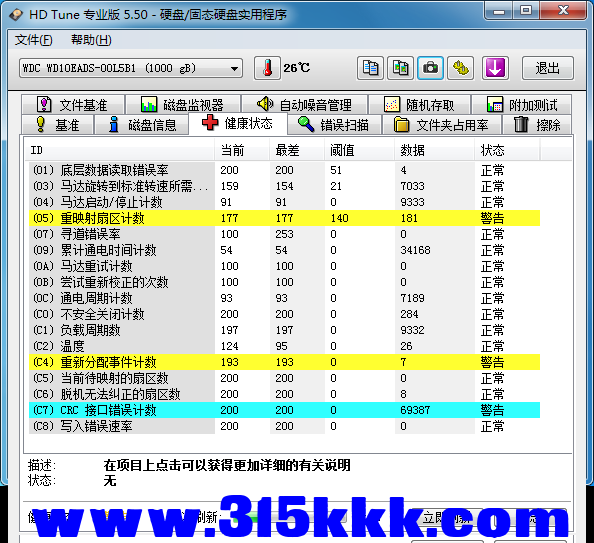Switch to the 附加测试 tab
594x543 pixels.
click(522, 105)
